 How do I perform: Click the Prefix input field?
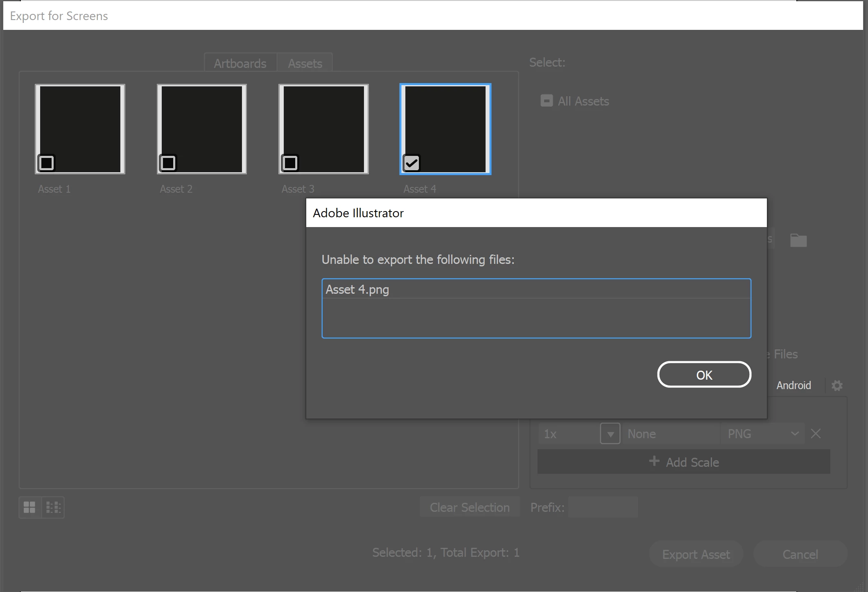(603, 507)
